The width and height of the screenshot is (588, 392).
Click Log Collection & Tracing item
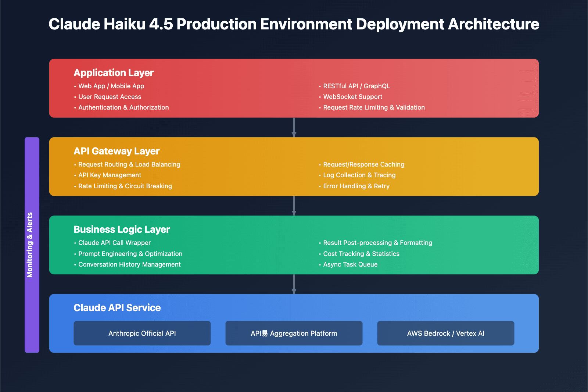pos(359,175)
